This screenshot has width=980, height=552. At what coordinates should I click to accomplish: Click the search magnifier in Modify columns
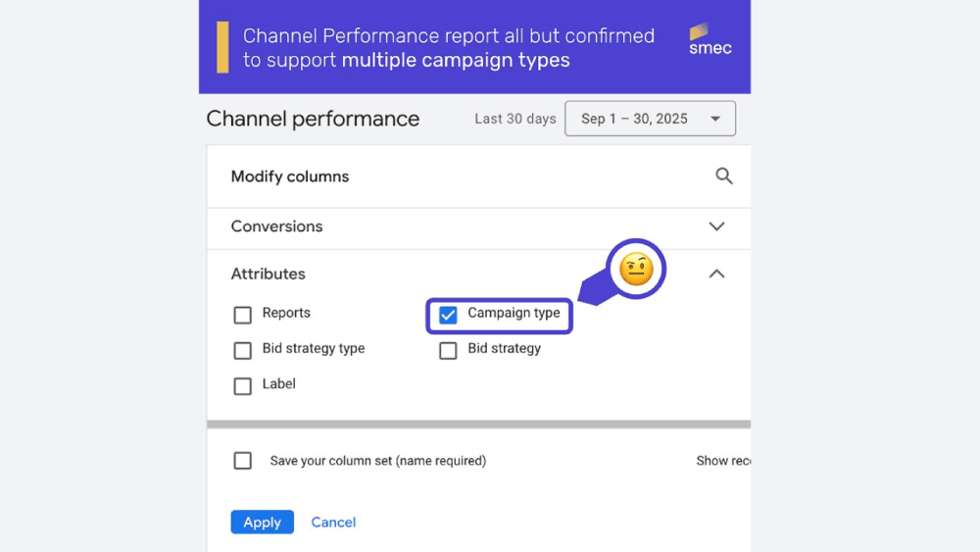pyautogui.click(x=723, y=176)
